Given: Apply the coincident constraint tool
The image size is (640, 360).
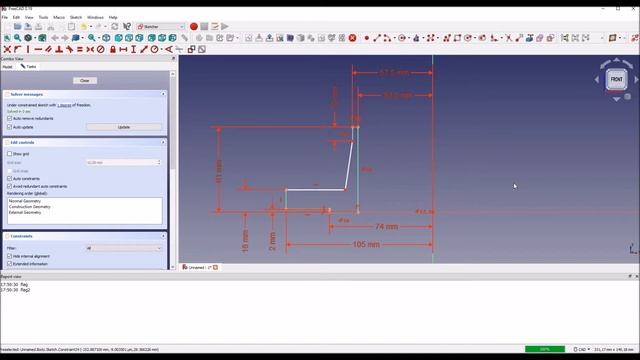Looking at the screenshot, I should pyautogui.click(x=7, y=49).
